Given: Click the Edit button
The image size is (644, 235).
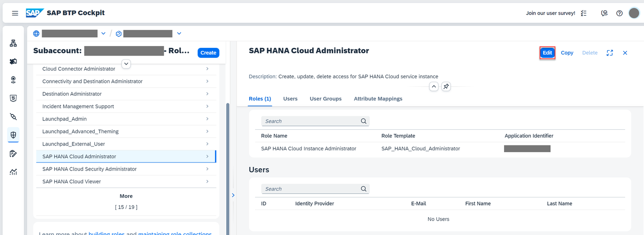Looking at the screenshot, I should [x=547, y=53].
